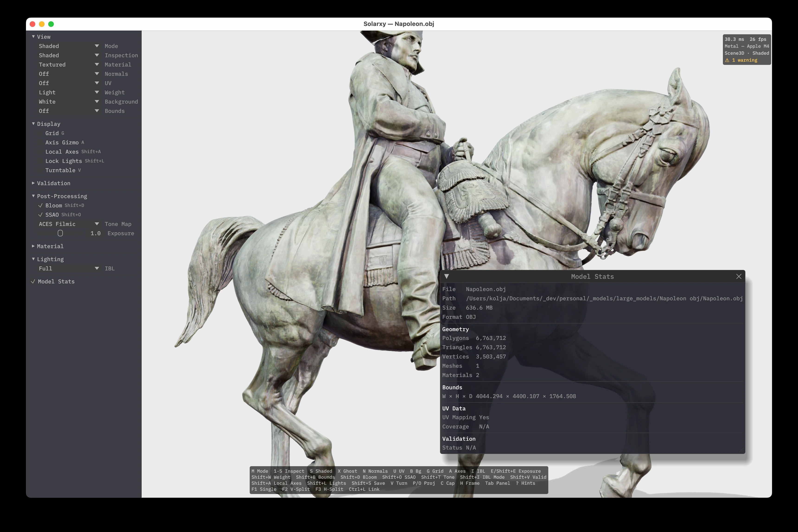Click the H Frame shortcut hint
The height and width of the screenshot is (532, 798).
(470, 484)
